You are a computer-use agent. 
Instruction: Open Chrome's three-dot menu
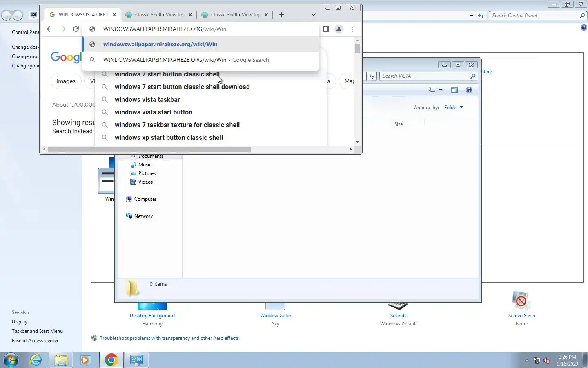coord(352,29)
